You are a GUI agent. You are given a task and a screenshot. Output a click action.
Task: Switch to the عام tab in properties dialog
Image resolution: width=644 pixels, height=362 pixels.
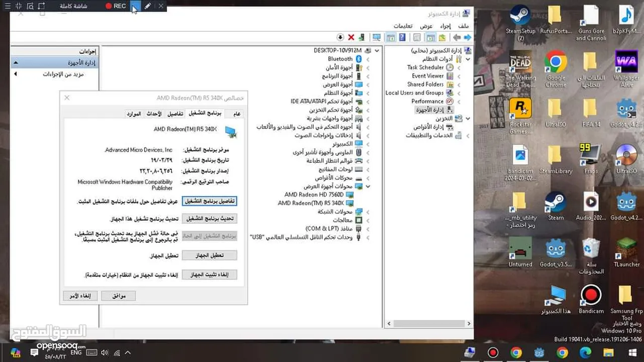[x=236, y=114]
